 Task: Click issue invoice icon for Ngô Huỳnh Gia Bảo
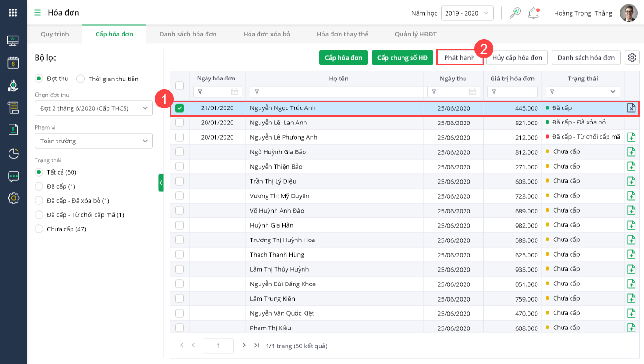pyautogui.click(x=631, y=152)
